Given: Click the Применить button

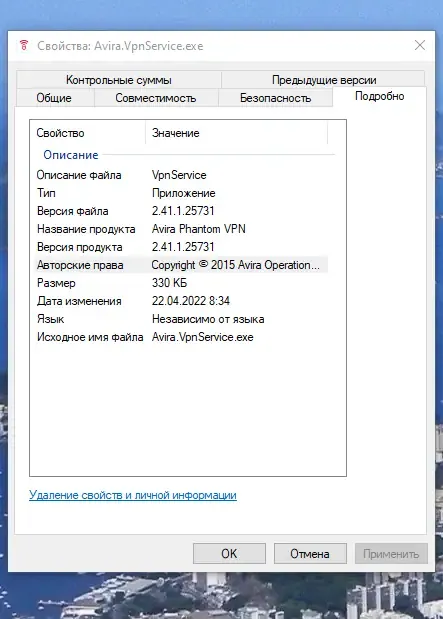Looking at the screenshot, I should [391, 554].
